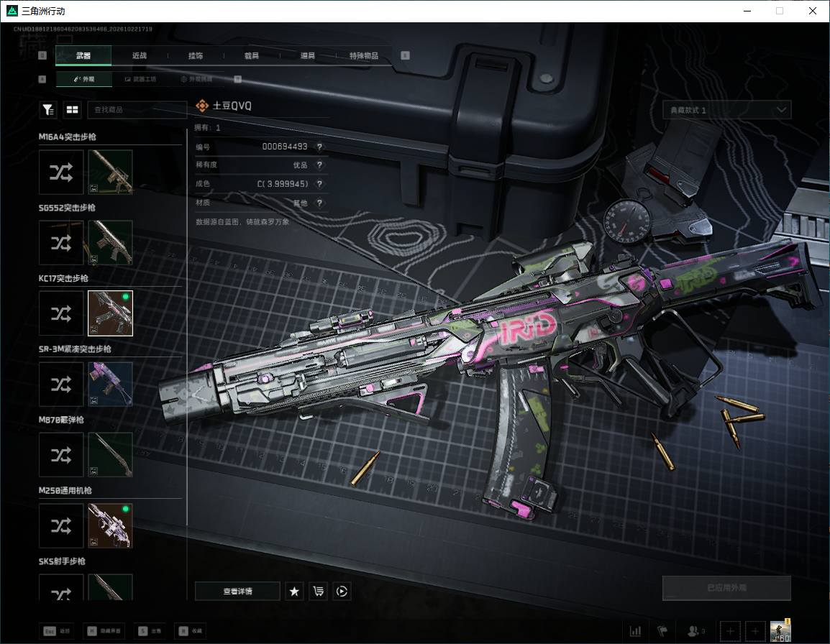This screenshot has height=644, width=830.
Task: Go to the 特殊物品 tab
Action: [364, 55]
